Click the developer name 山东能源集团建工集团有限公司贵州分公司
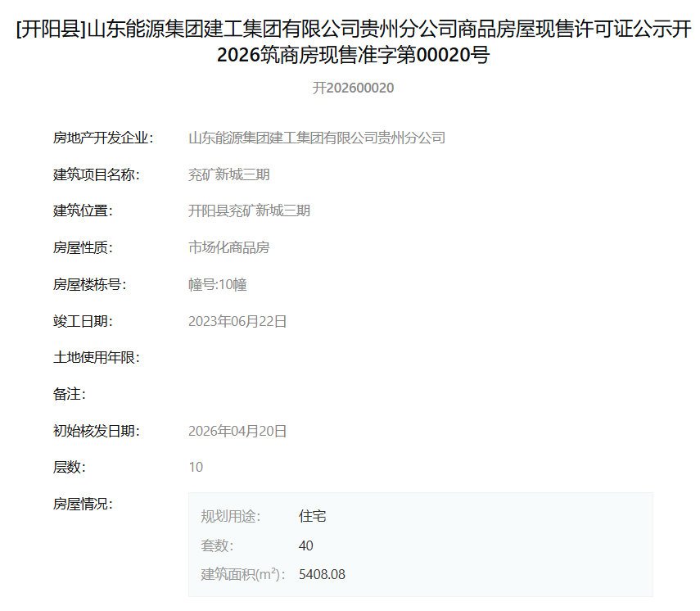Screen dimensions: 700x611 click(x=317, y=138)
